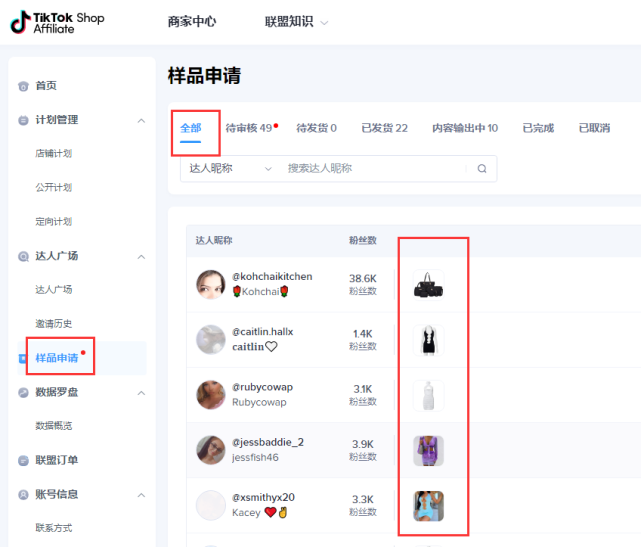Click the @jessbaddie_2 username link

(268, 442)
